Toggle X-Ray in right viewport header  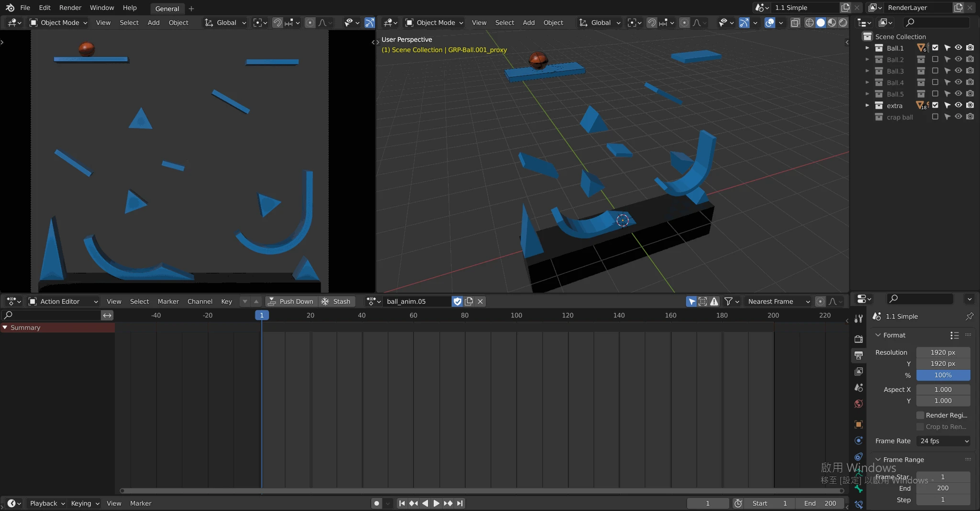[795, 23]
